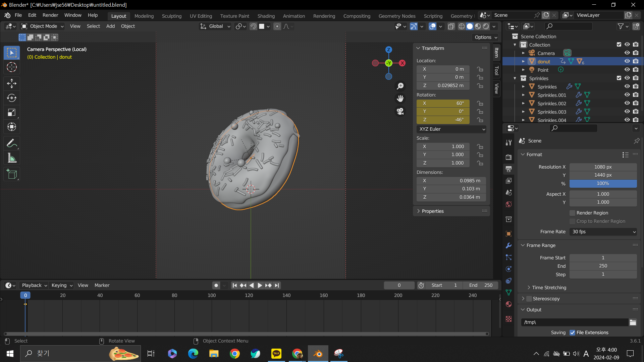Viewport: 644px width, 362px height.
Task: Adjust the resolution percentage 100% slider
Action: click(603, 183)
